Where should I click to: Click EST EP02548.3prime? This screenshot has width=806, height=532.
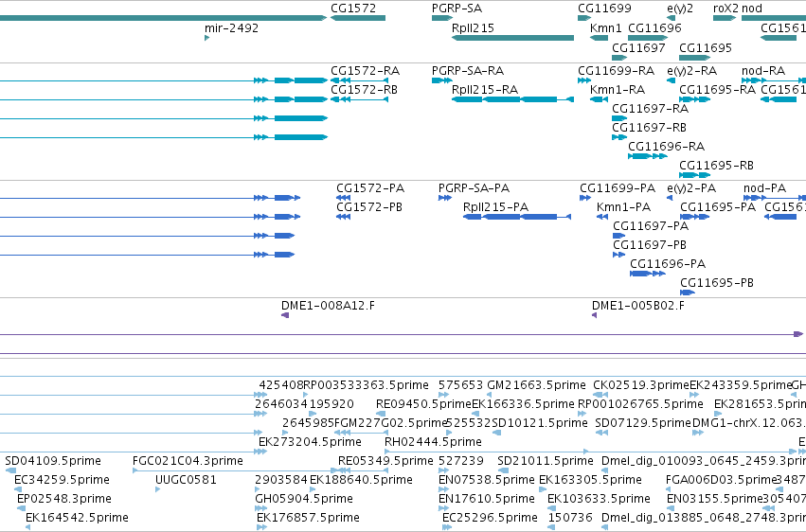pyautogui.click(x=21, y=509)
